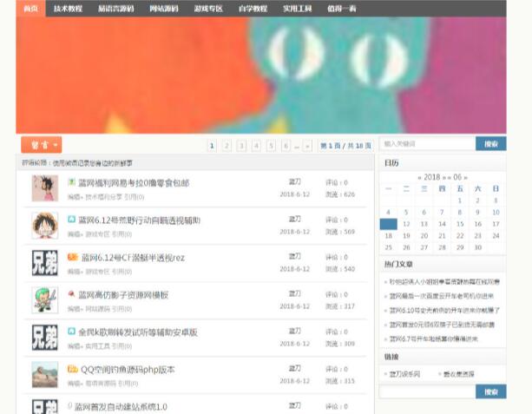Go to page 3 in the pagination
The image size is (532, 414).
click(241, 146)
